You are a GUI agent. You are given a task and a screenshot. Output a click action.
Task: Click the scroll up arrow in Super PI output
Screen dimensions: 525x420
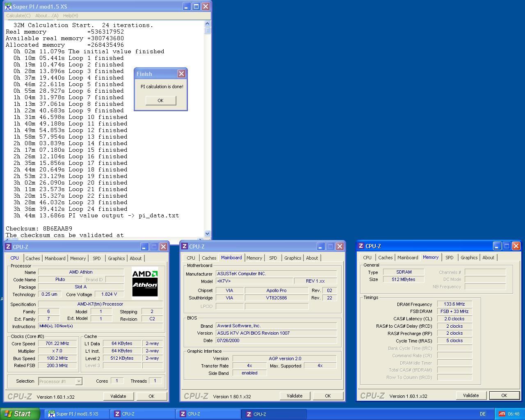[x=207, y=24]
